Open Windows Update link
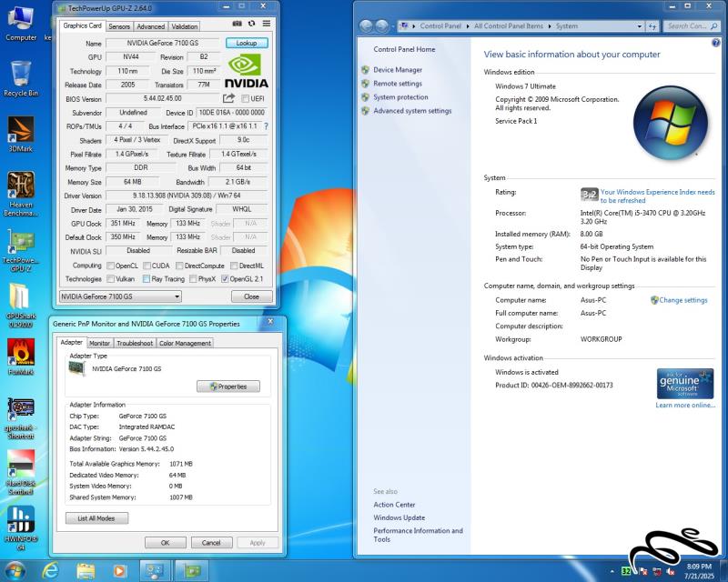This screenshot has height=582, width=728. click(x=399, y=517)
